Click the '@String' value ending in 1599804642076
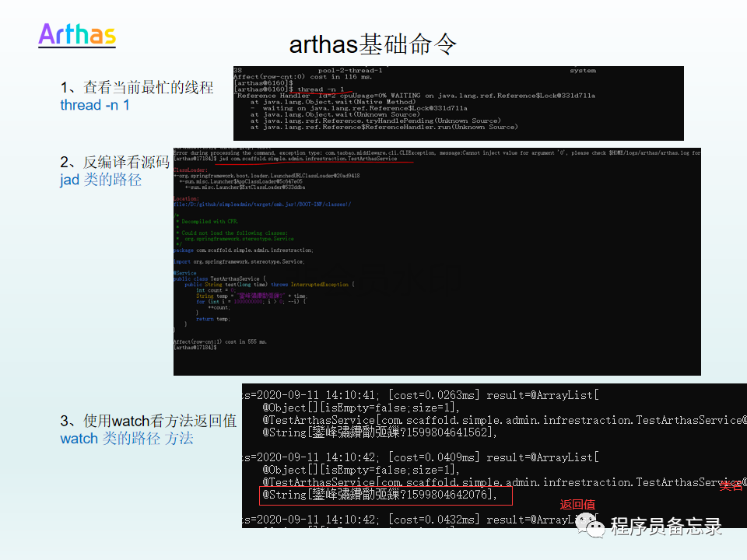747x560 pixels. 380,495
